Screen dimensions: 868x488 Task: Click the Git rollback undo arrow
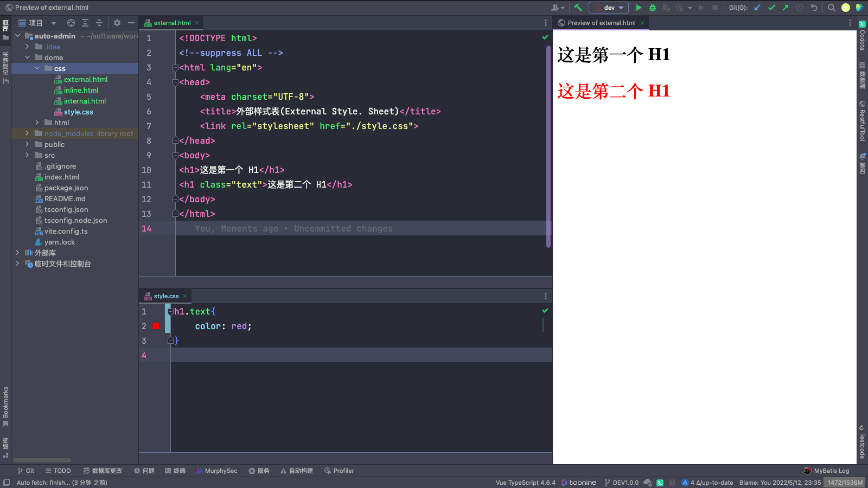click(x=814, y=8)
